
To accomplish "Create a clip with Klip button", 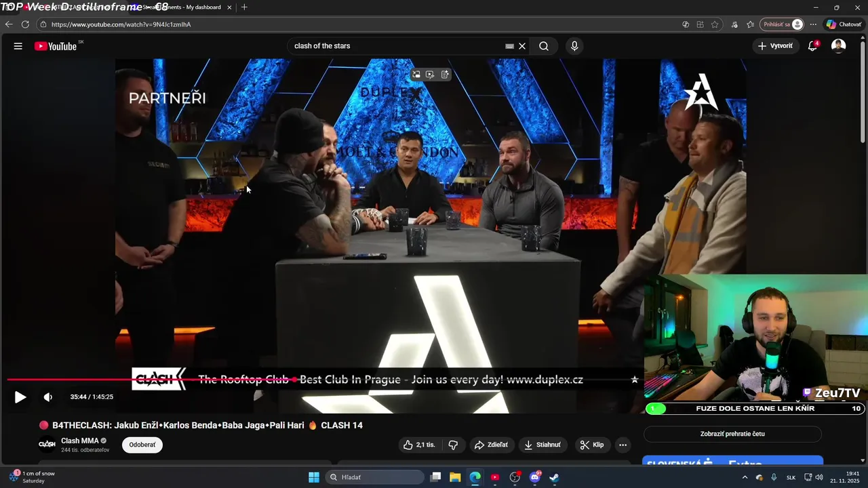I will pos(592,445).
